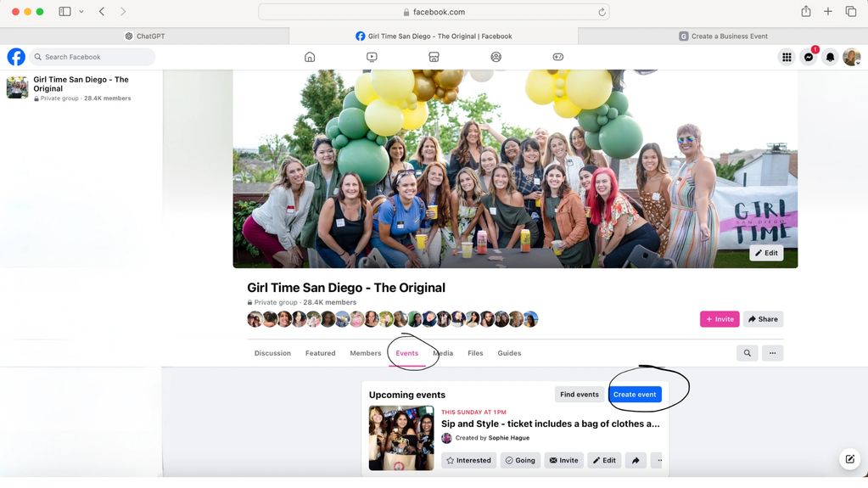868x488 pixels.
Task: Search within the group magnifier icon
Action: pos(748,353)
